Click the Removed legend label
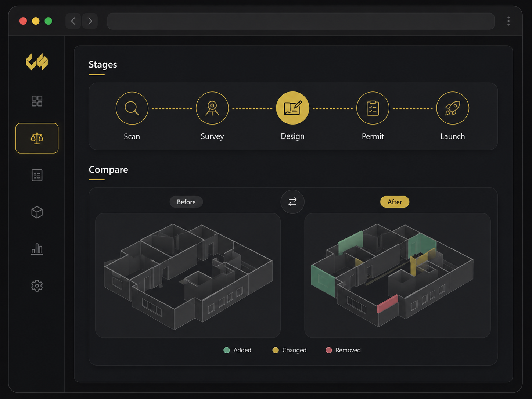Viewport: 532px width, 399px height. coord(348,350)
